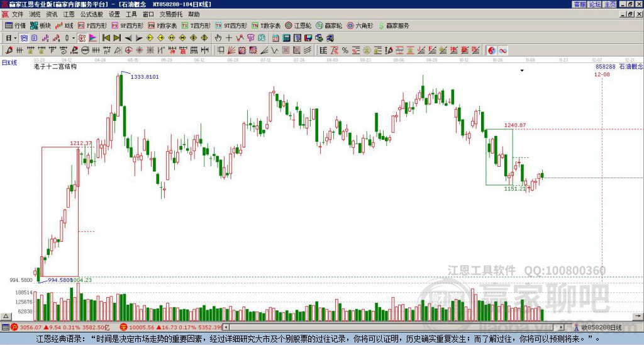The width and height of the screenshot is (644, 345).
Task: Open the 文件 menu
Action: coord(18,14)
